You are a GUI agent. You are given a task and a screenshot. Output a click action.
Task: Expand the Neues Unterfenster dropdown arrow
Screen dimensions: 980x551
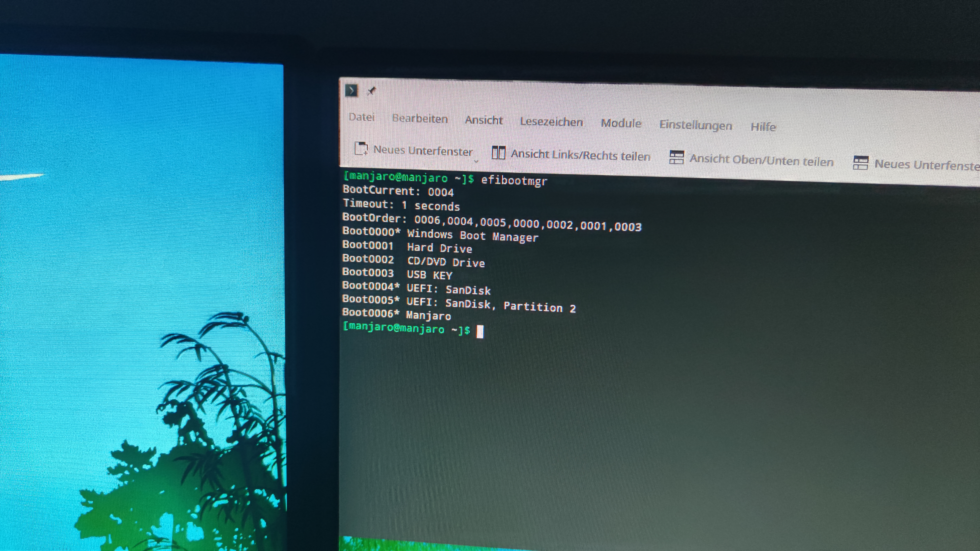click(x=476, y=161)
